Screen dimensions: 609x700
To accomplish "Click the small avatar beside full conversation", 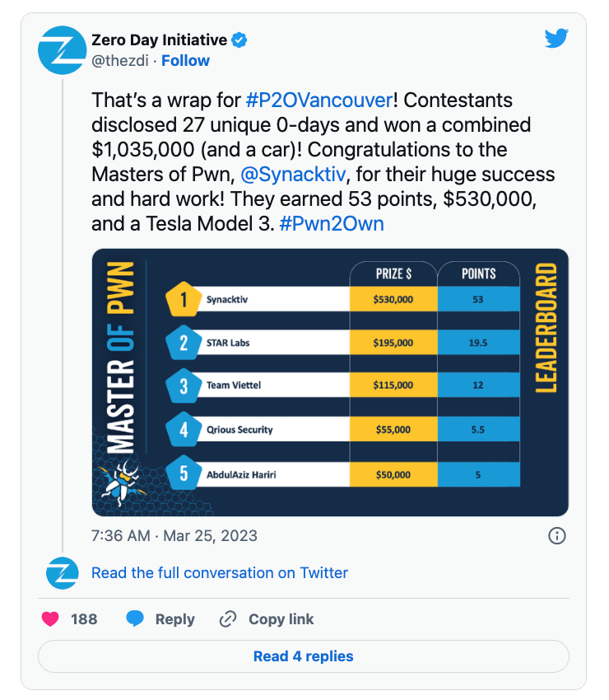I will 62,573.
